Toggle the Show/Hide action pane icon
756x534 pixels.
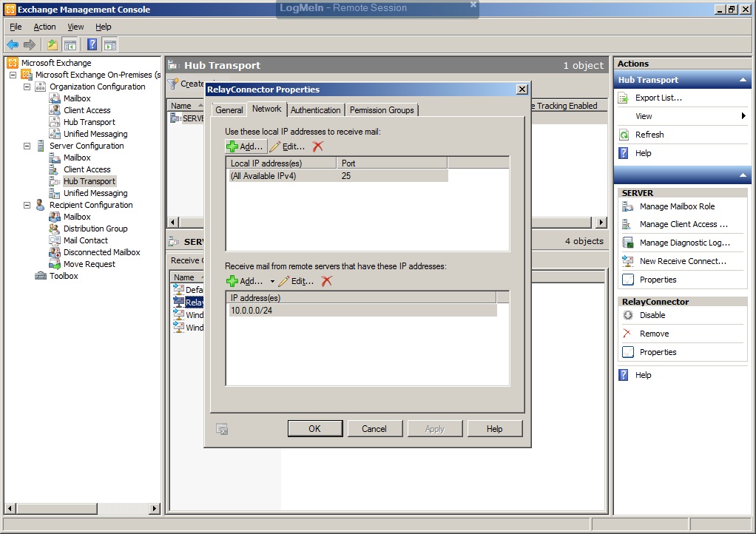pos(110,45)
